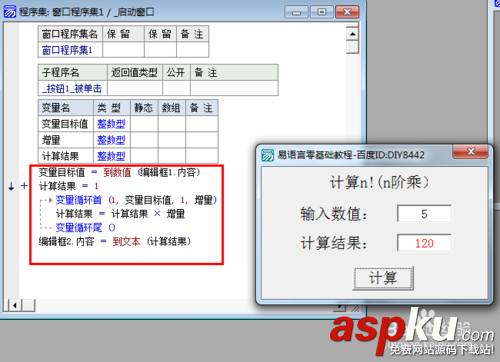Click the 到数值 function call
Viewport: 500px width, 362px height.
tap(117, 172)
